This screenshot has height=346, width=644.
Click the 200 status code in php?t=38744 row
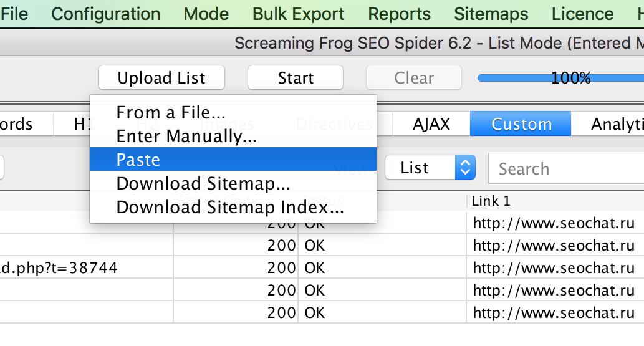coord(281,267)
